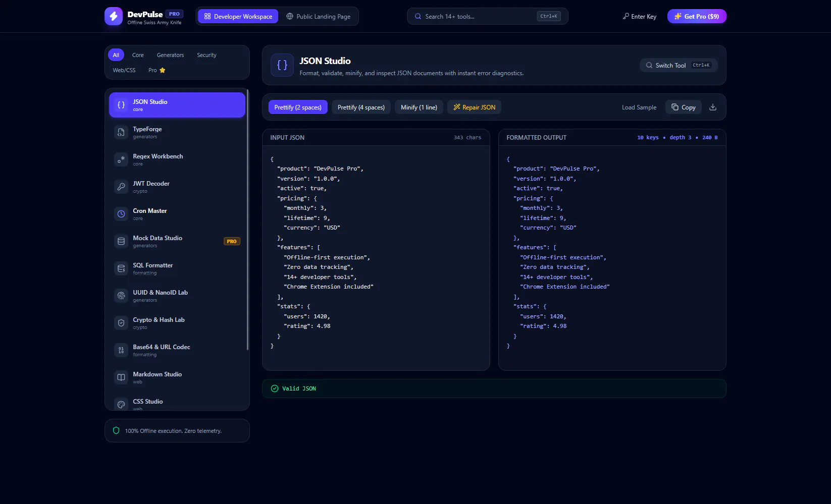Screen dimensions: 831x504
Task: Open SQL Formatter icon
Action: tap(121, 268)
